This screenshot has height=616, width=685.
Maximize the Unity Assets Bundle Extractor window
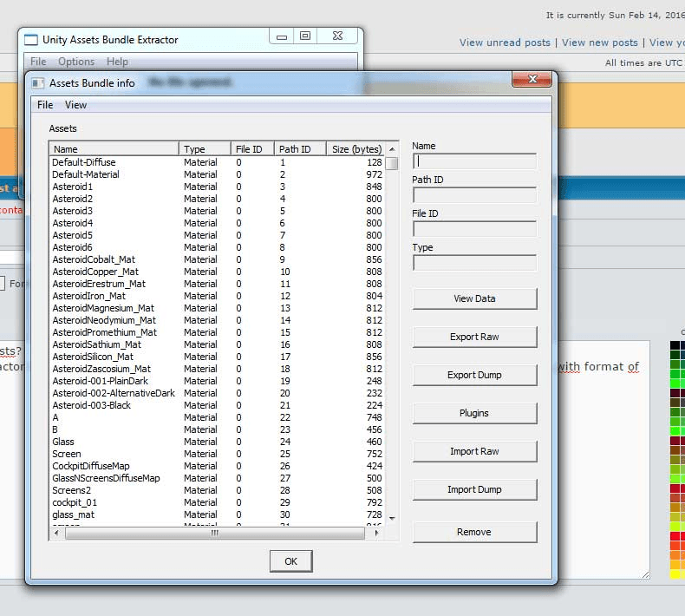(305, 36)
